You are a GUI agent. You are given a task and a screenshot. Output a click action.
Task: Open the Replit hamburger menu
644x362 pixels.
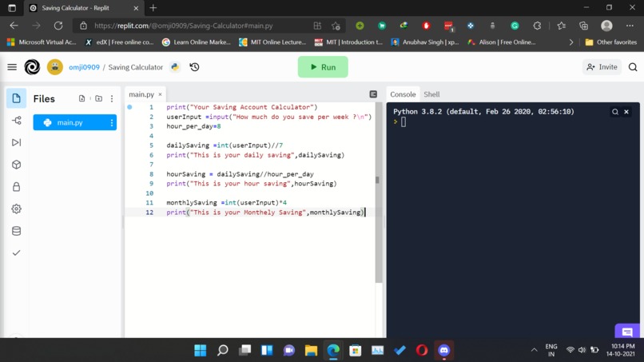pyautogui.click(x=12, y=67)
